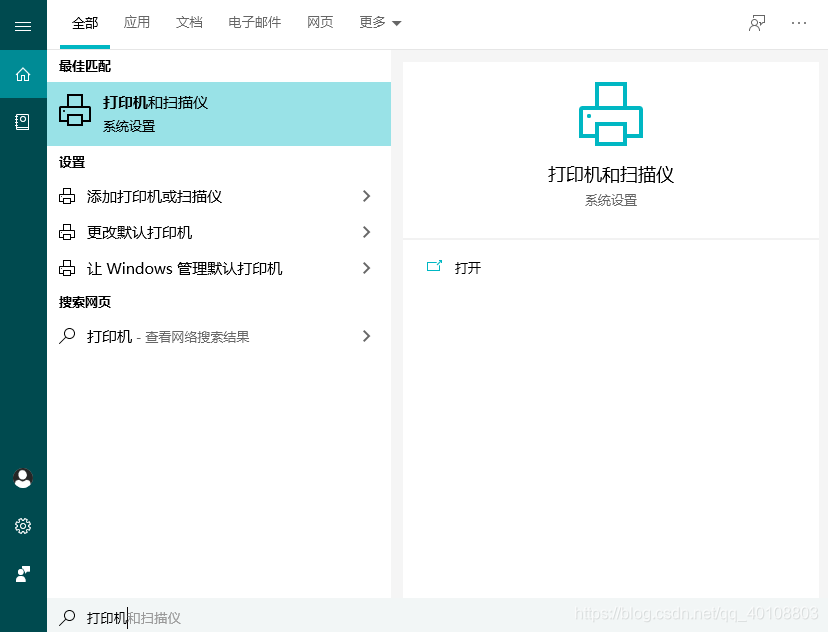Expand chevron for 更改默认打印机
The height and width of the screenshot is (632, 828).
[366, 232]
